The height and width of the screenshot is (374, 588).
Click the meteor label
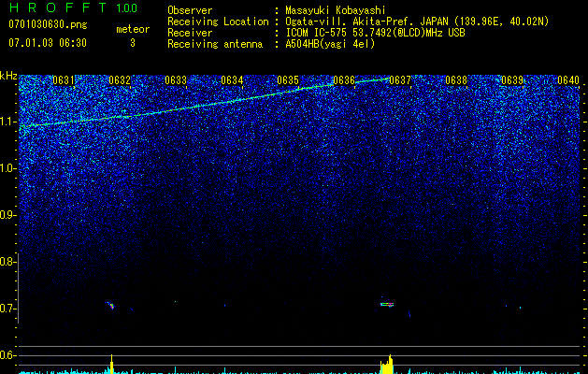click(133, 29)
